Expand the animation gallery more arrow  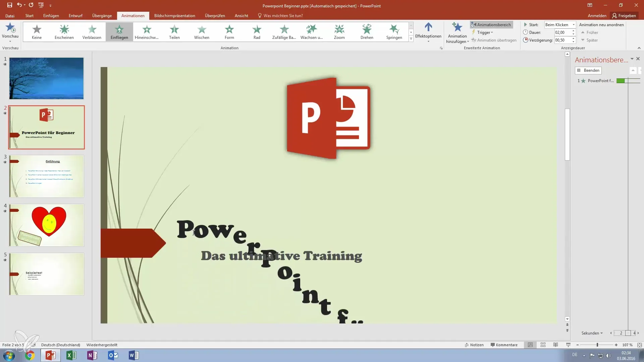(x=411, y=39)
